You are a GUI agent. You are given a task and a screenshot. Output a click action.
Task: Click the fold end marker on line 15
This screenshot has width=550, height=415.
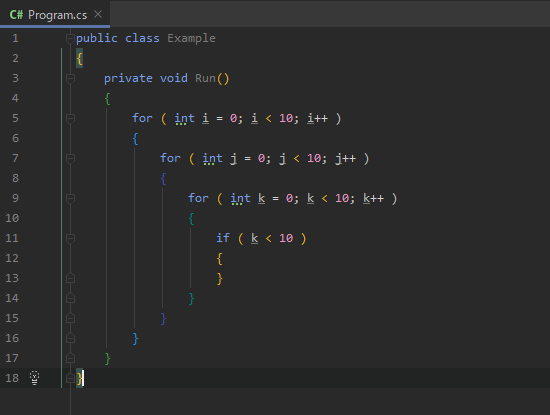coord(70,318)
